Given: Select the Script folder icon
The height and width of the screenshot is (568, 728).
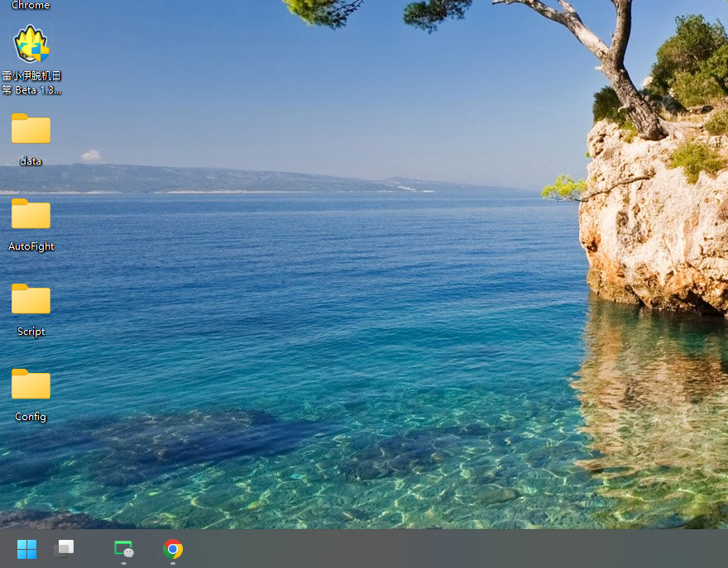Looking at the screenshot, I should click(x=31, y=299).
